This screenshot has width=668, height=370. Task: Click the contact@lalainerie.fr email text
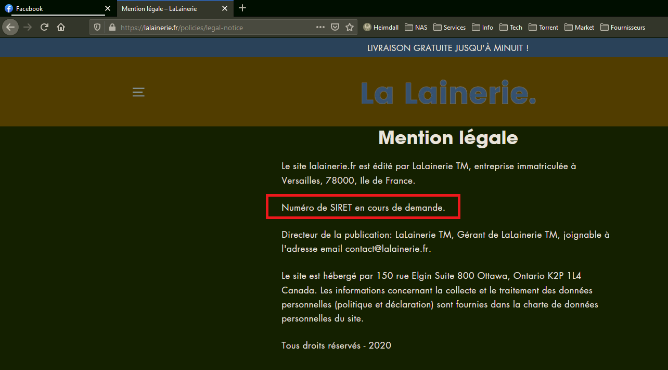(387, 249)
